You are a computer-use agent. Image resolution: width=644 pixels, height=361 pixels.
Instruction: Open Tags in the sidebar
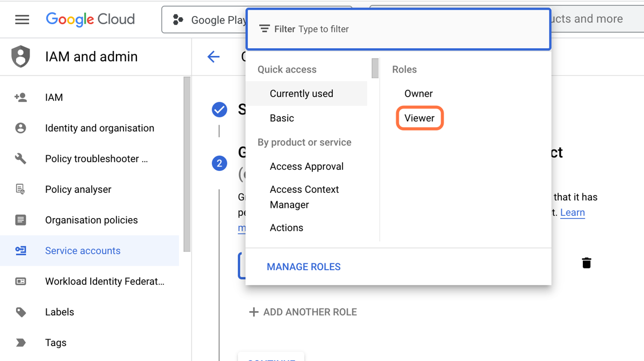[x=89, y=342]
